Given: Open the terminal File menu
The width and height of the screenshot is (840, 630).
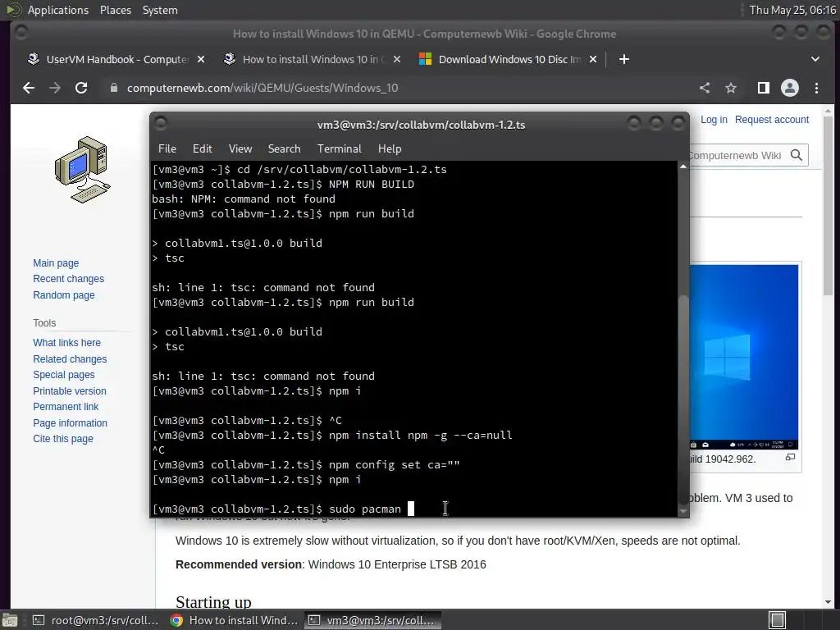Looking at the screenshot, I should pyautogui.click(x=167, y=148).
